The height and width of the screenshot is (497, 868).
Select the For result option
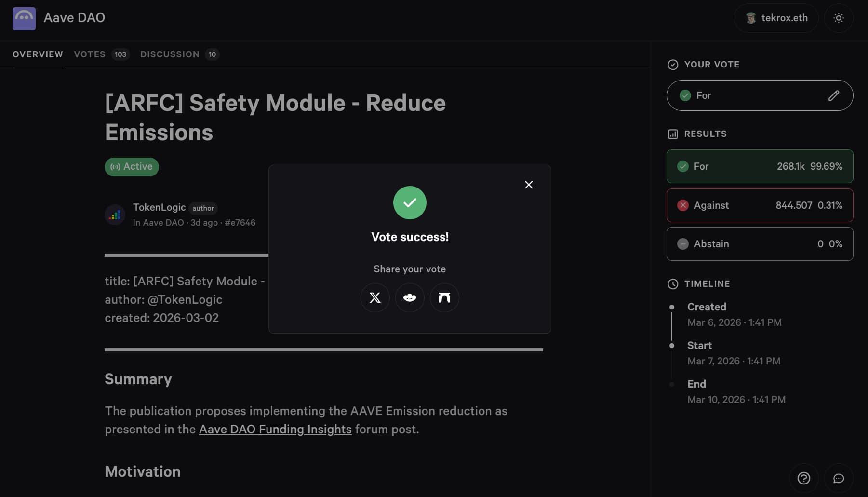(760, 166)
